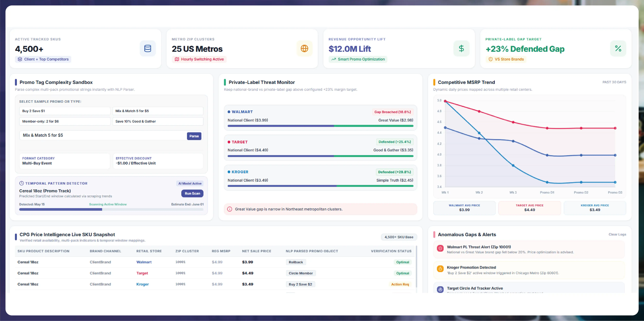The image size is (644, 321).
Task: Click the database icon on Active Tracked SKUs card
Action: pos(147,49)
